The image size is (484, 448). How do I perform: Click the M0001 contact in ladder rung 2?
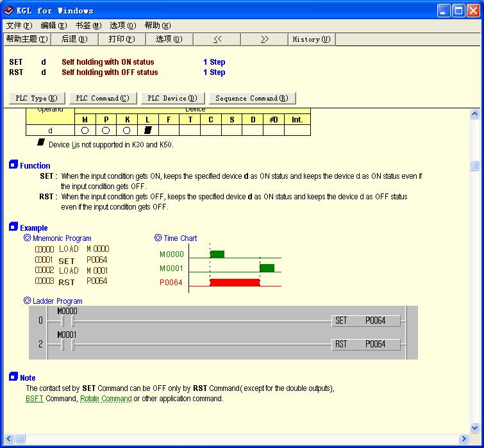pyautogui.click(x=67, y=345)
